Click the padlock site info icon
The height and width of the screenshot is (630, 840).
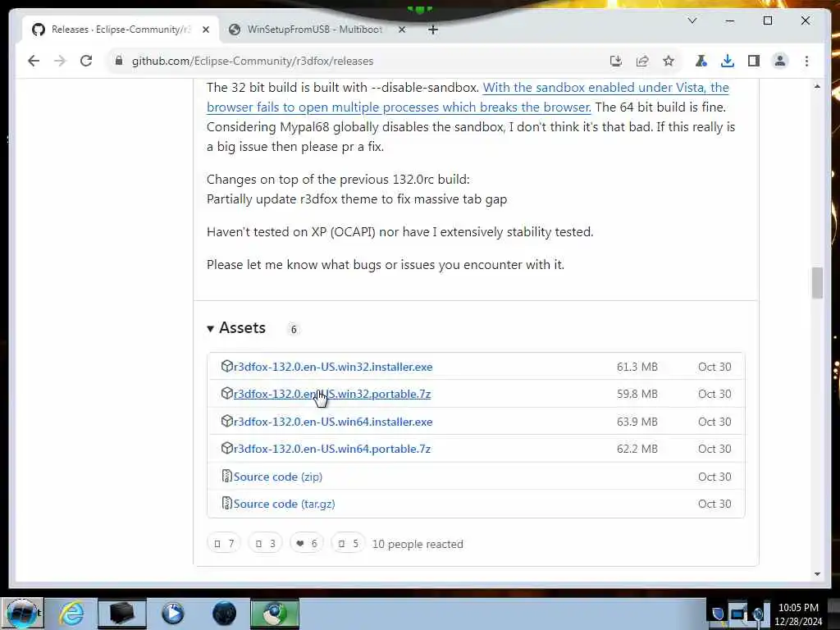click(119, 61)
